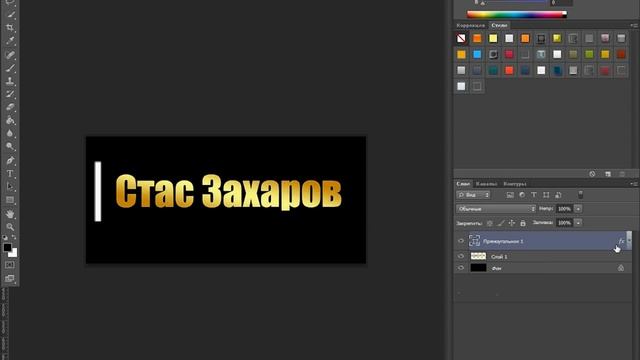The height and width of the screenshot is (360, 640).
Task: Select the Quick Selection wand tool
Action: pyautogui.click(x=10, y=15)
